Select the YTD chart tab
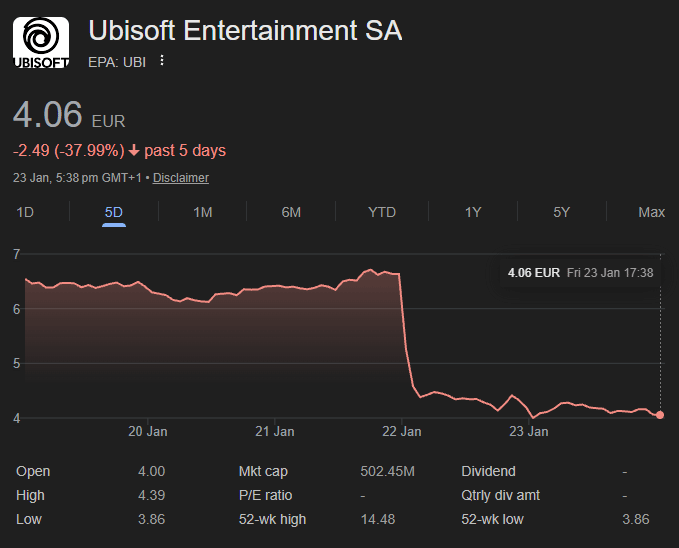The image size is (679, 548). pyautogui.click(x=382, y=212)
